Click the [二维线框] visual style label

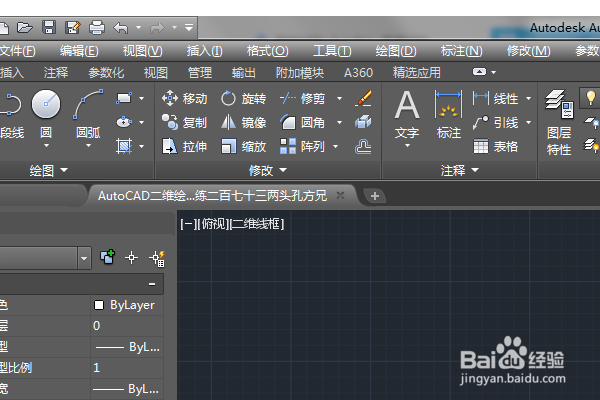point(257,224)
